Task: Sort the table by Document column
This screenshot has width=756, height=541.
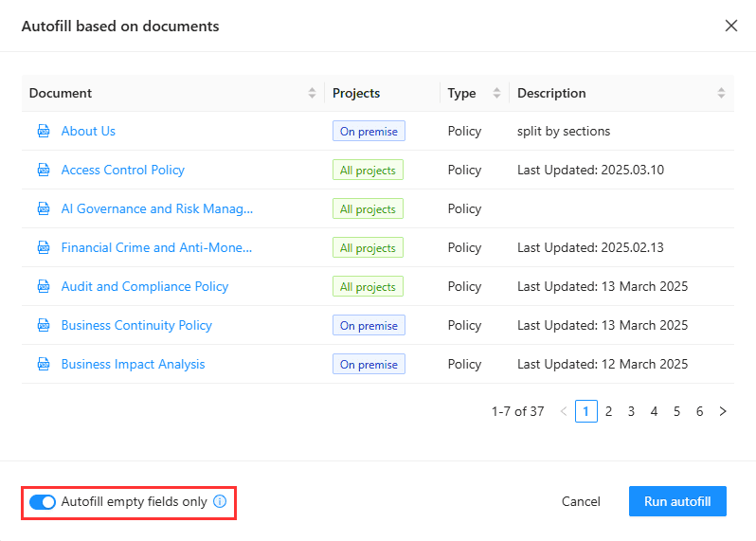Action: point(312,93)
